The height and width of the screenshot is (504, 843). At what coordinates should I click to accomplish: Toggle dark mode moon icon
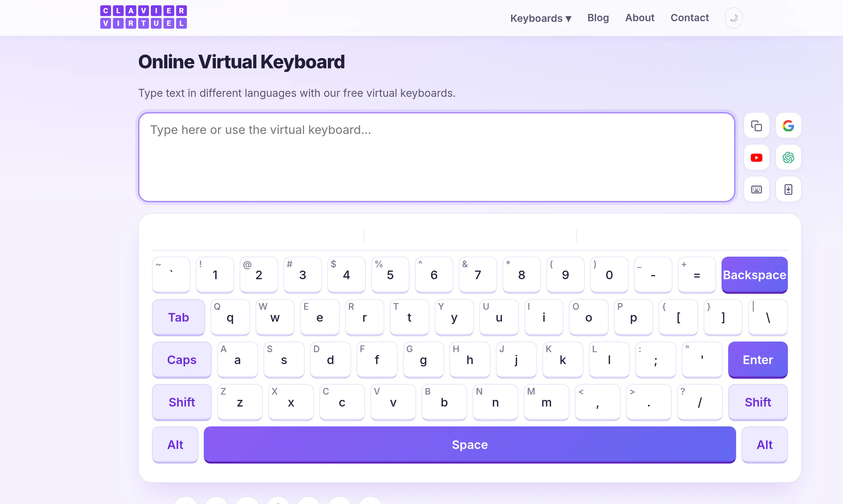(733, 18)
